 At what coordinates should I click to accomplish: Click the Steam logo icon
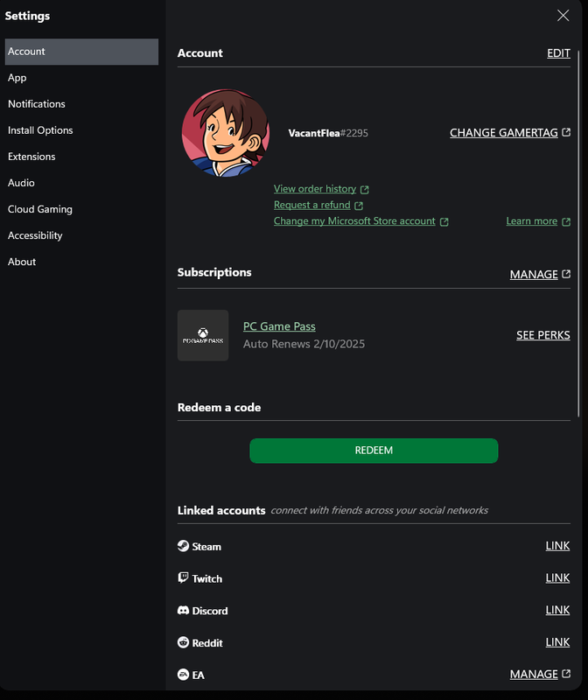pyautogui.click(x=183, y=546)
